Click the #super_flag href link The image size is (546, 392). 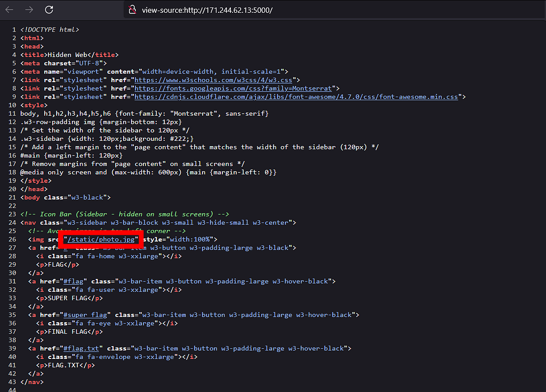85,315
